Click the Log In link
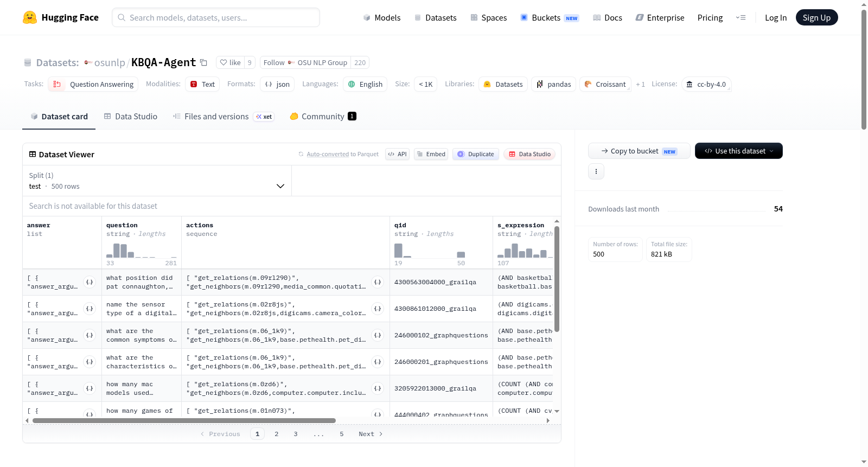868x467 pixels. tap(776, 17)
